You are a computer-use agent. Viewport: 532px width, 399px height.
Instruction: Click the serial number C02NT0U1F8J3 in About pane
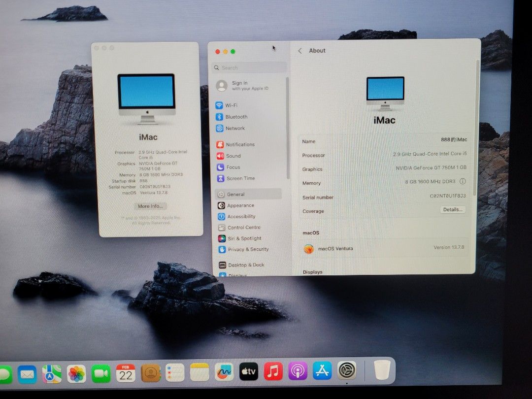447,196
